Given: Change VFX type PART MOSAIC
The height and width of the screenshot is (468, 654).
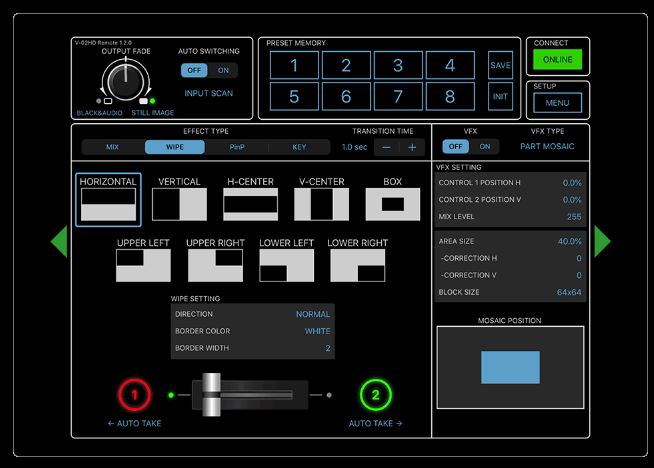Looking at the screenshot, I should 547,146.
